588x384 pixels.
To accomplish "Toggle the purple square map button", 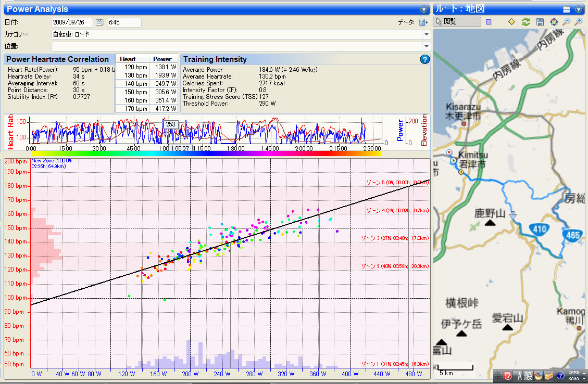I will coord(489,22).
